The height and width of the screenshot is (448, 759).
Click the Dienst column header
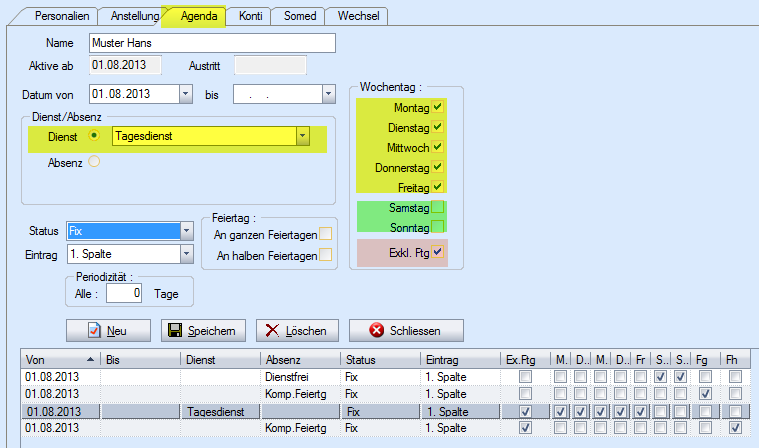[x=220, y=359]
